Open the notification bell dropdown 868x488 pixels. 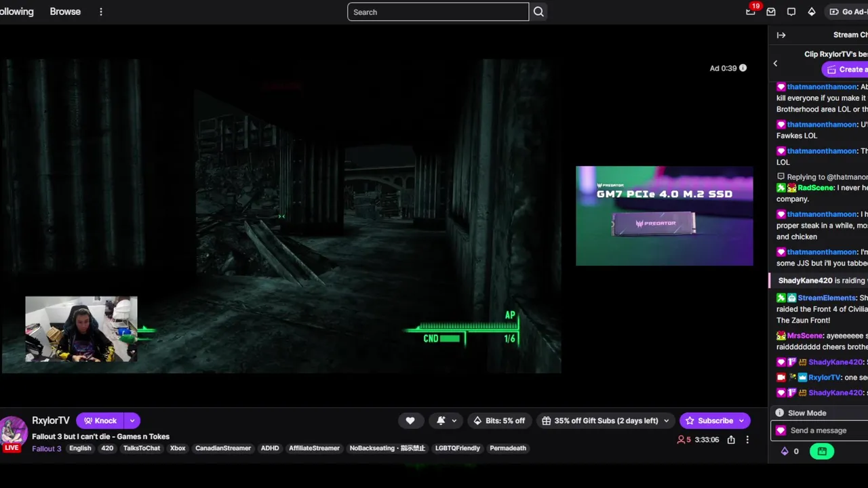[446, 421]
